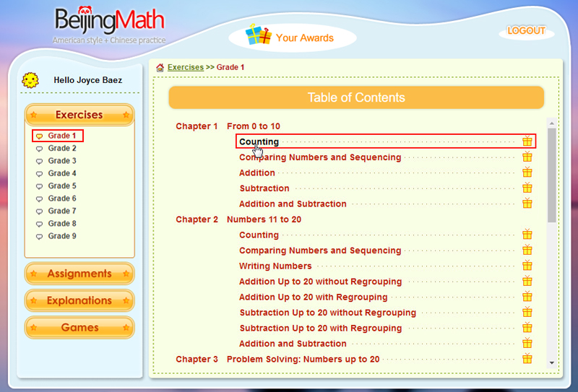
Task: Click gift icon for Subtraction row
Action: [x=527, y=188]
